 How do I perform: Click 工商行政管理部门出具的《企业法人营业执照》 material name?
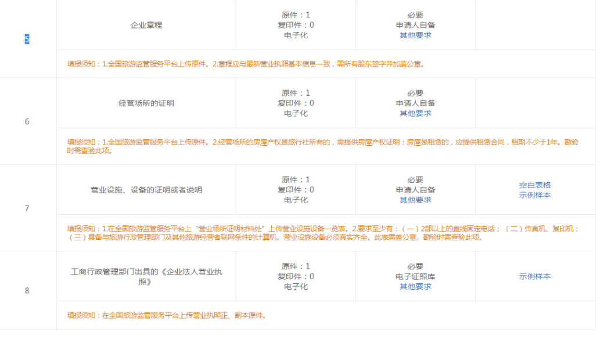click(x=146, y=277)
